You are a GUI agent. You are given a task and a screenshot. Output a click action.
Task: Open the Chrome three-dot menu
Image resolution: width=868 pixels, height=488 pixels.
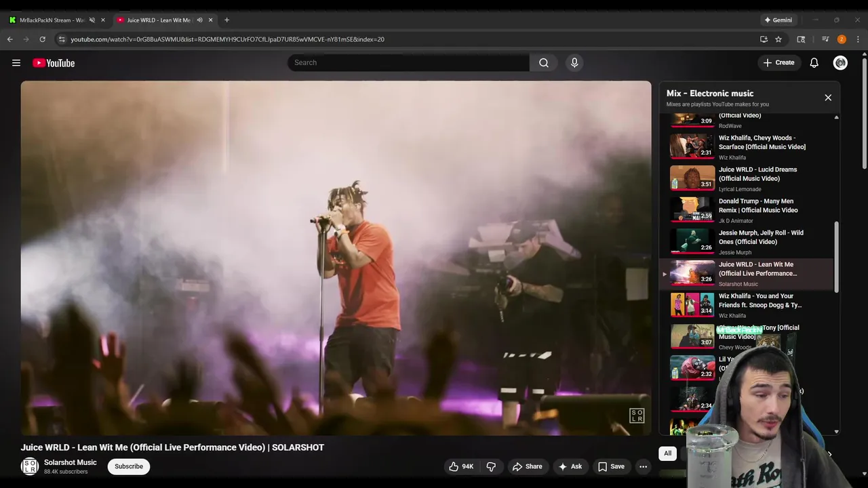point(858,39)
